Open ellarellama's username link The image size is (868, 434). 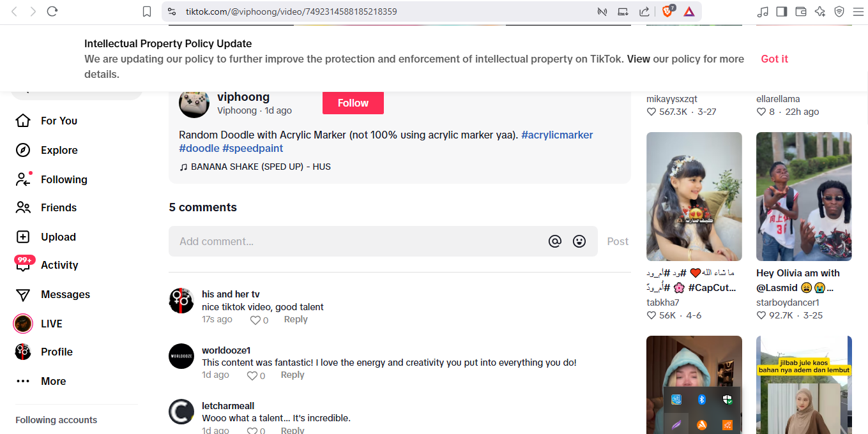pos(778,99)
